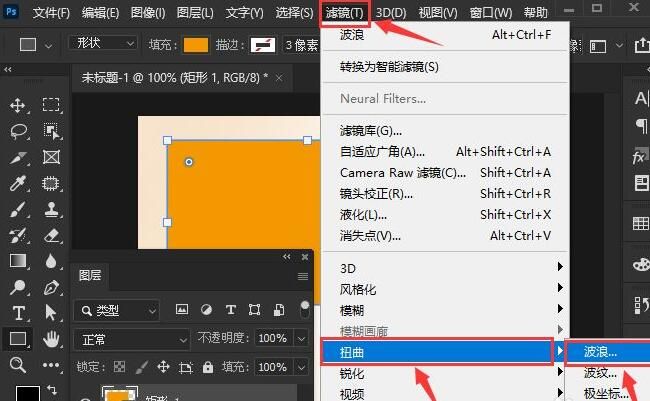Open the Layers panel hamburger menu

(303, 276)
